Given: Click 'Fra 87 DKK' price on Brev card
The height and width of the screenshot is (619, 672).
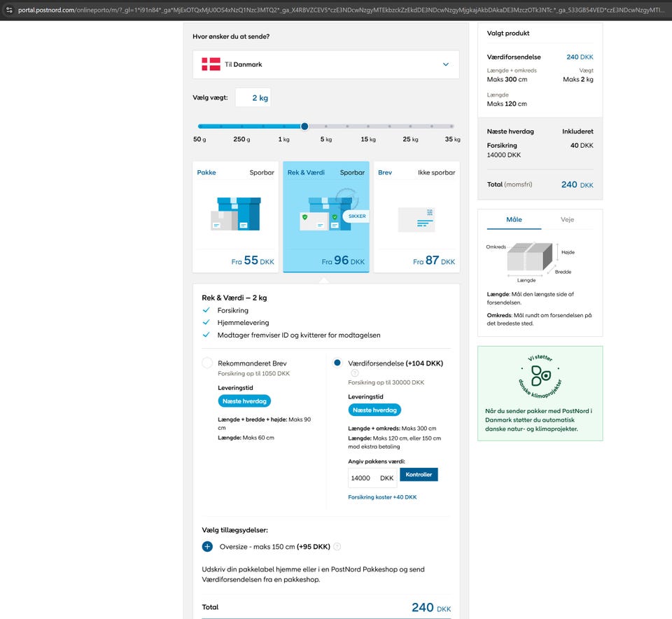Looking at the screenshot, I should [434, 260].
